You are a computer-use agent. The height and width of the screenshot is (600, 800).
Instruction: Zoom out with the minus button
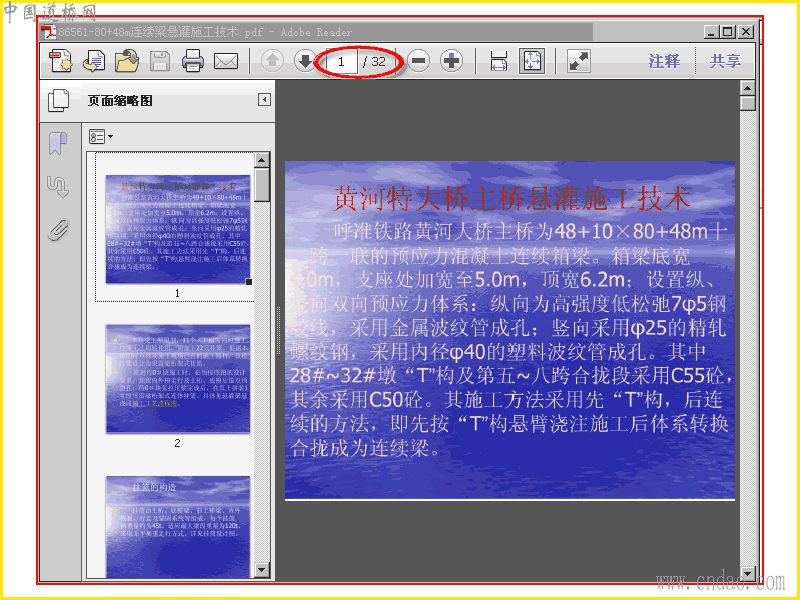click(x=418, y=61)
